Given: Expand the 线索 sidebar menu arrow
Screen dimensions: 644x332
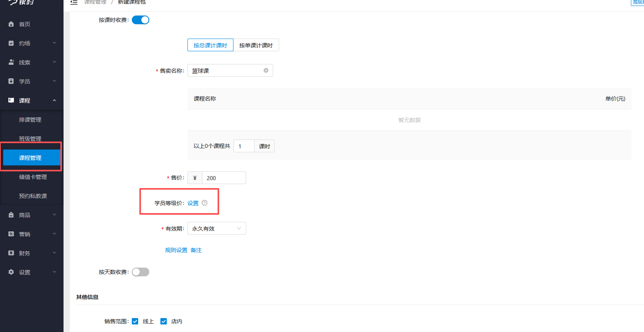Looking at the screenshot, I should 54,62.
